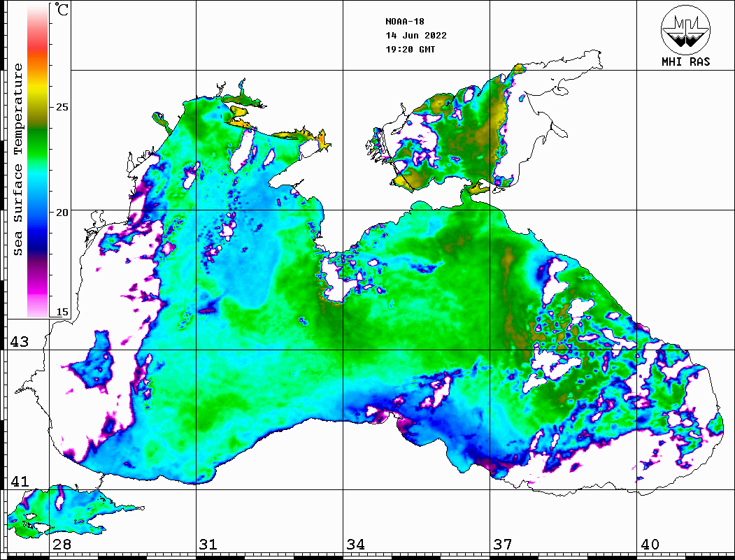Select the '19:20 GMT' time text
The width and height of the screenshot is (735, 560).
pyautogui.click(x=411, y=49)
